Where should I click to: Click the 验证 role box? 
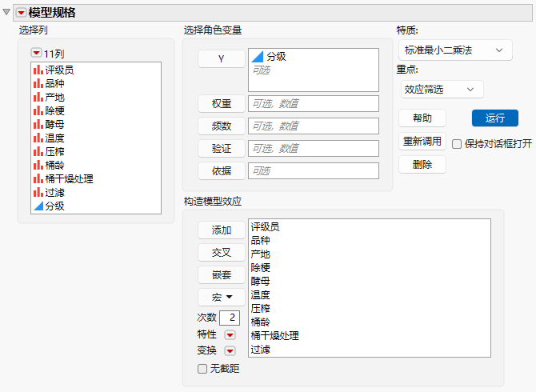(314, 148)
